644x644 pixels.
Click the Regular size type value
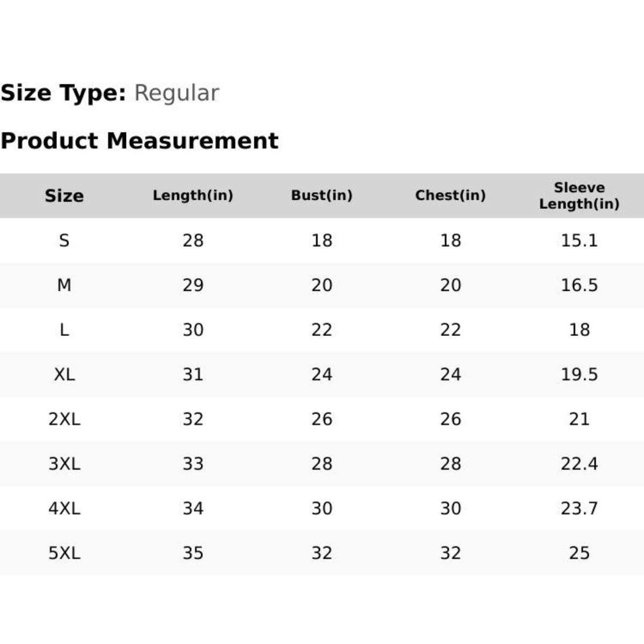pos(177,93)
